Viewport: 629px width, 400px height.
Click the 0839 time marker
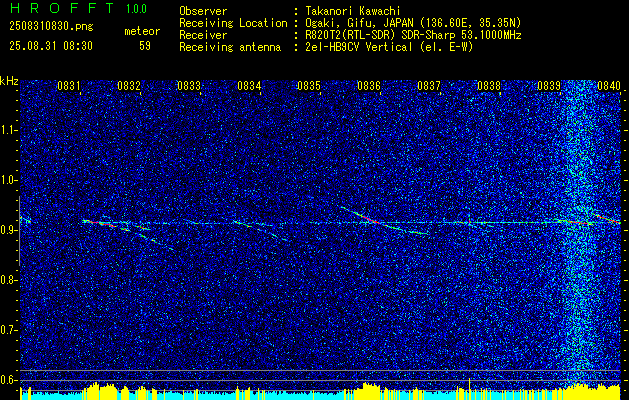549,85
